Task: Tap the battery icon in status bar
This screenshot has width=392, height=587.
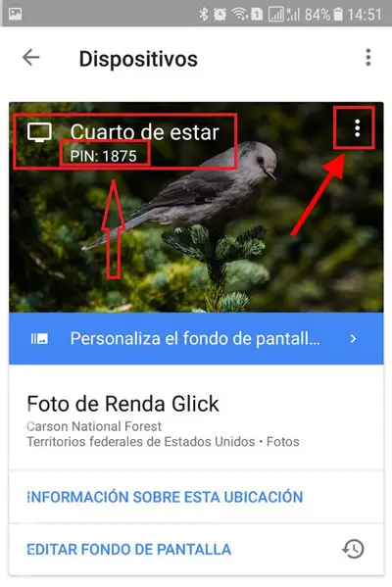Action: (338, 15)
